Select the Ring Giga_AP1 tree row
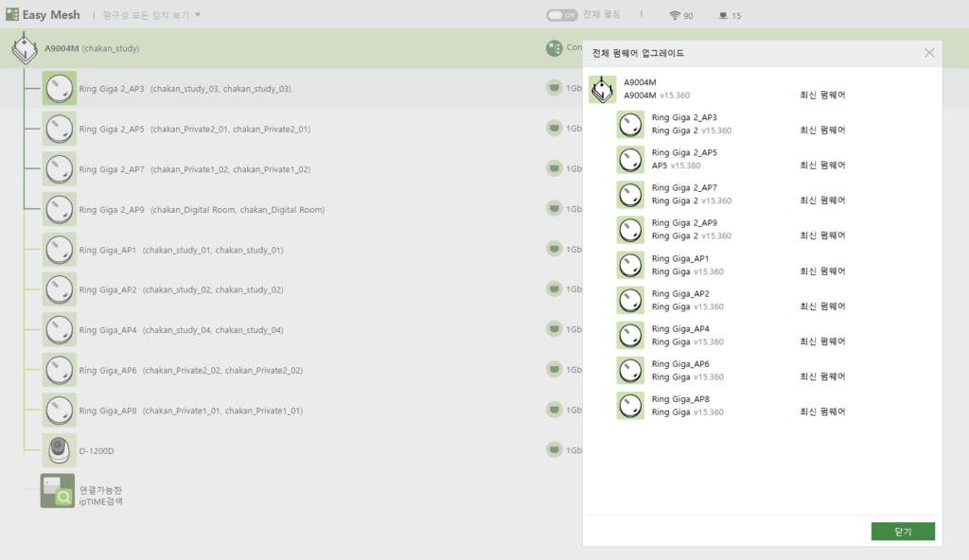The width and height of the screenshot is (969, 560). coord(291,249)
